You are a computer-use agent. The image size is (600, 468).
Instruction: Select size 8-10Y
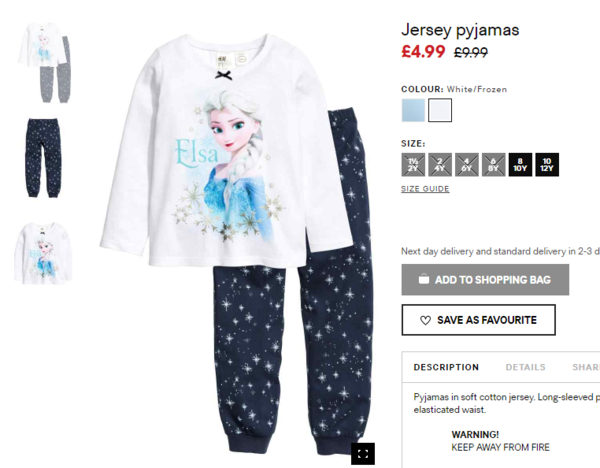pos(520,165)
